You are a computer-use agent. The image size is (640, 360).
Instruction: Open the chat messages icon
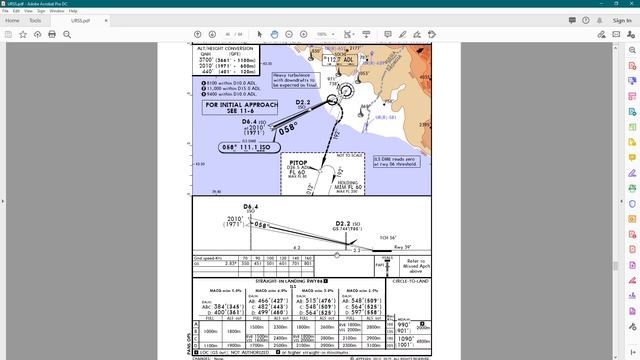[572, 20]
